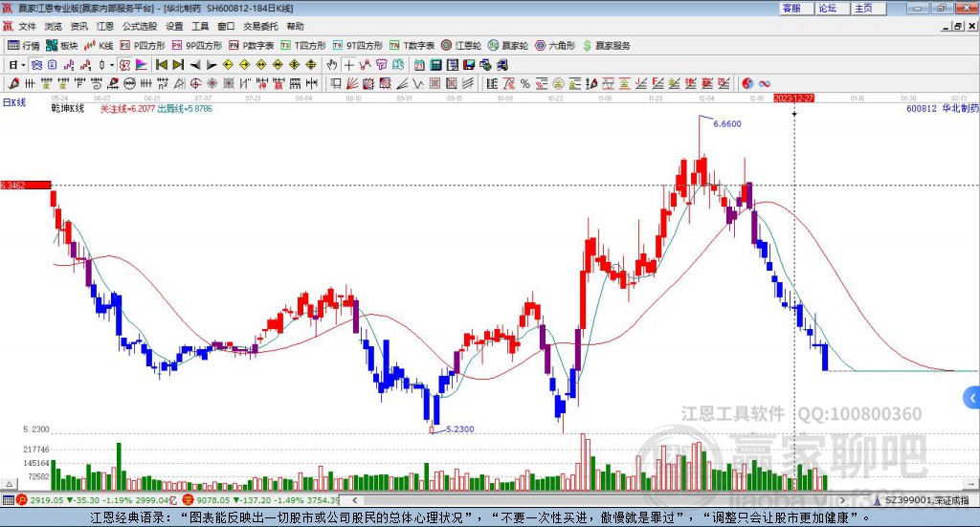Image resolution: width=980 pixels, height=527 pixels.
Task: Click the 论坛 forum button
Action: pos(834,8)
